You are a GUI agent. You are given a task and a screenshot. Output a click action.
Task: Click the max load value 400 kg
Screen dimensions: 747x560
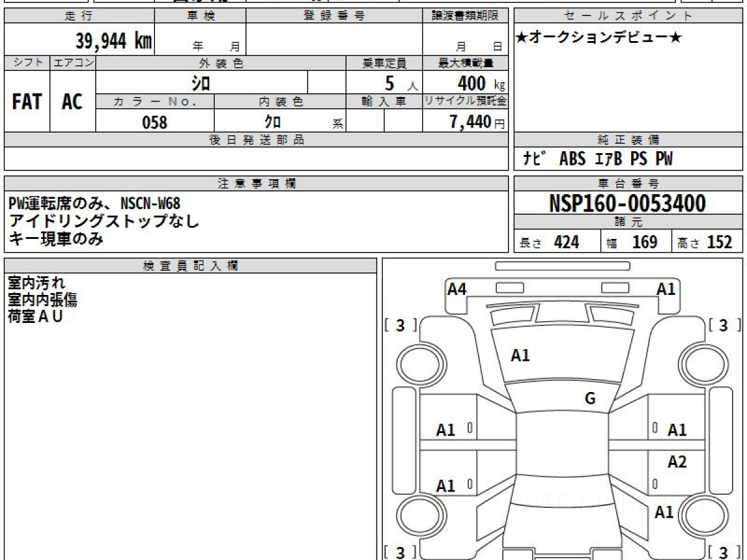tap(481, 83)
